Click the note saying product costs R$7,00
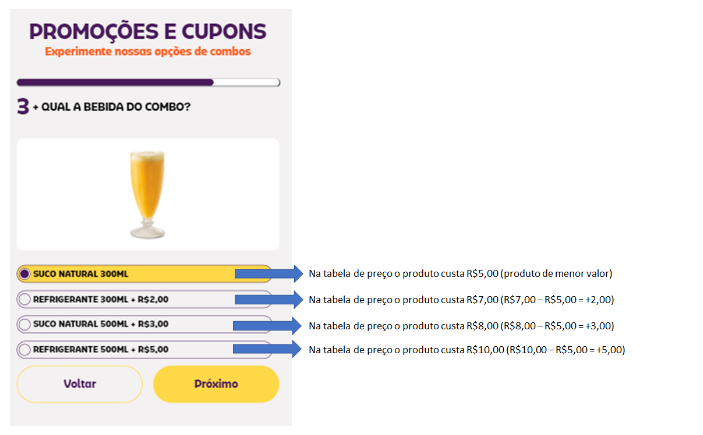The height and width of the screenshot is (435, 703). click(x=461, y=299)
